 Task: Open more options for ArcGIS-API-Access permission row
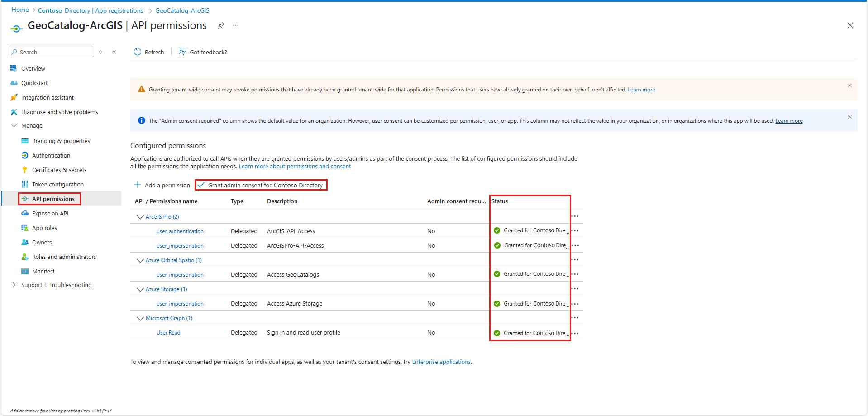coord(575,231)
